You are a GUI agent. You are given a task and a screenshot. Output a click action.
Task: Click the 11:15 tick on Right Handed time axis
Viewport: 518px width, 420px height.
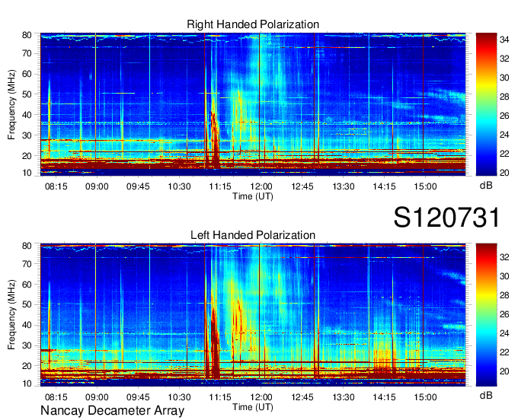220,186
